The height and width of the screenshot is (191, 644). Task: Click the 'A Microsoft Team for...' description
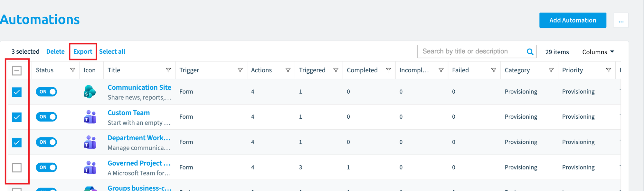(139, 173)
